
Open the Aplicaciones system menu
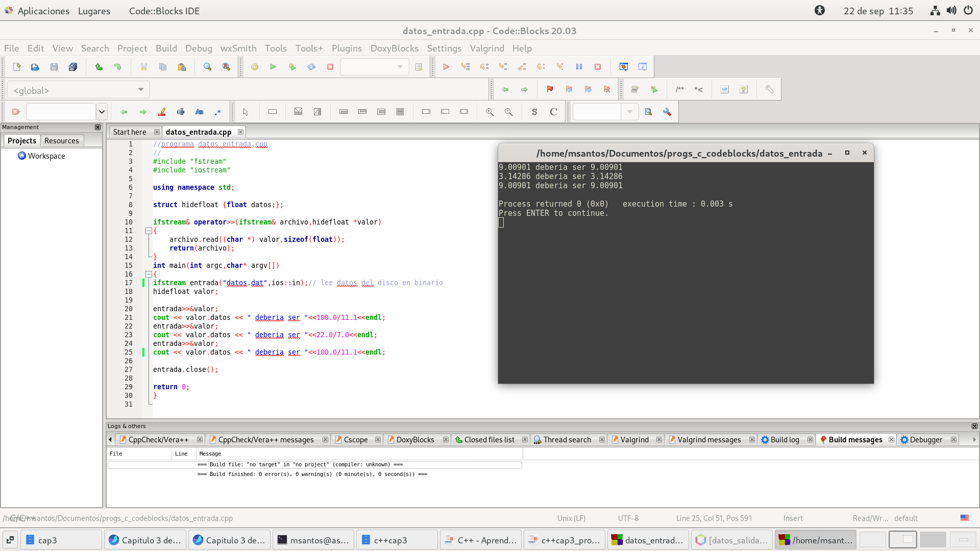(43, 11)
